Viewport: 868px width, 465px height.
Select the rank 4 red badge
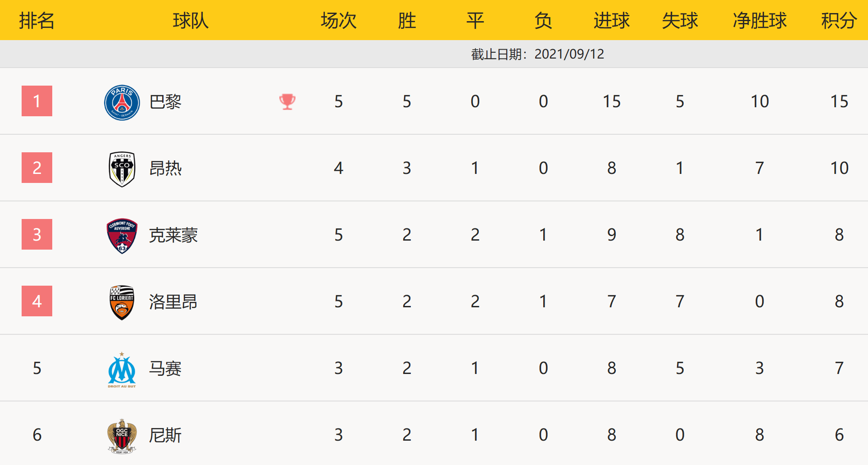[37, 301]
